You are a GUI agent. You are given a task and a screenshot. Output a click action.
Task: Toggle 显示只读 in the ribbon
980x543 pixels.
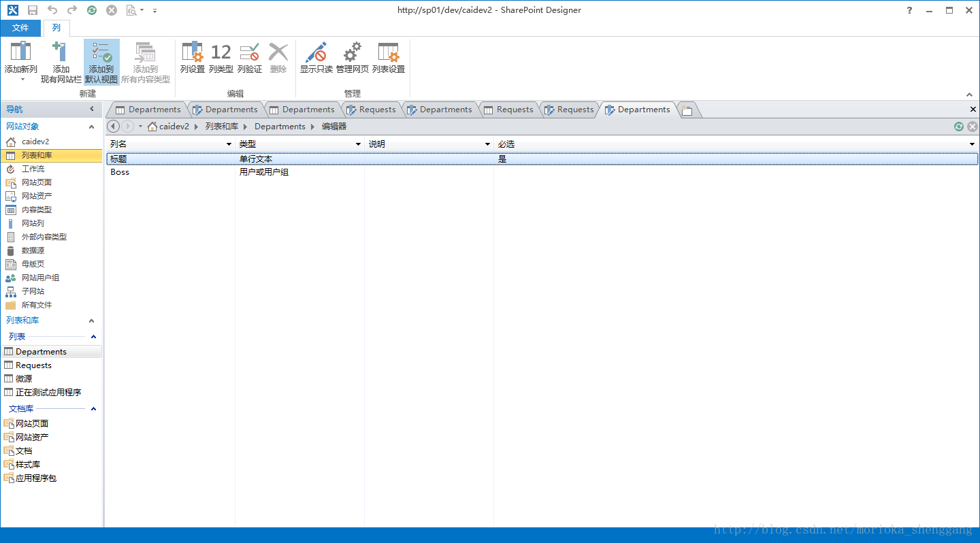click(316, 59)
